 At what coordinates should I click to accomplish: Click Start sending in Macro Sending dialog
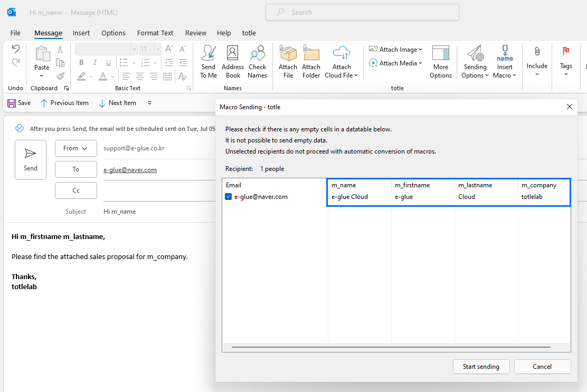coord(481,367)
